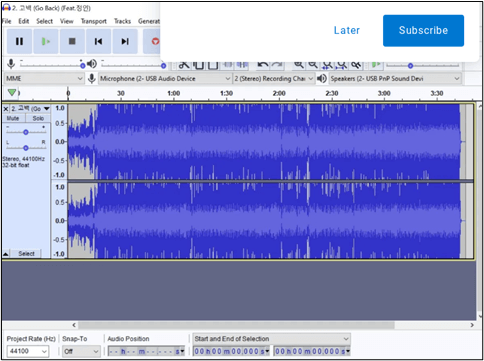Click the Copy icon in edit toolbar
Viewport: 484px width, 361px height.
(x=199, y=65)
